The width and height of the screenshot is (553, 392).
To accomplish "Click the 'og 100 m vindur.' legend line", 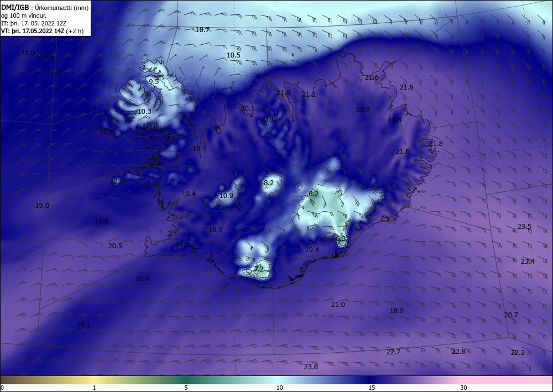I will click(24, 15).
